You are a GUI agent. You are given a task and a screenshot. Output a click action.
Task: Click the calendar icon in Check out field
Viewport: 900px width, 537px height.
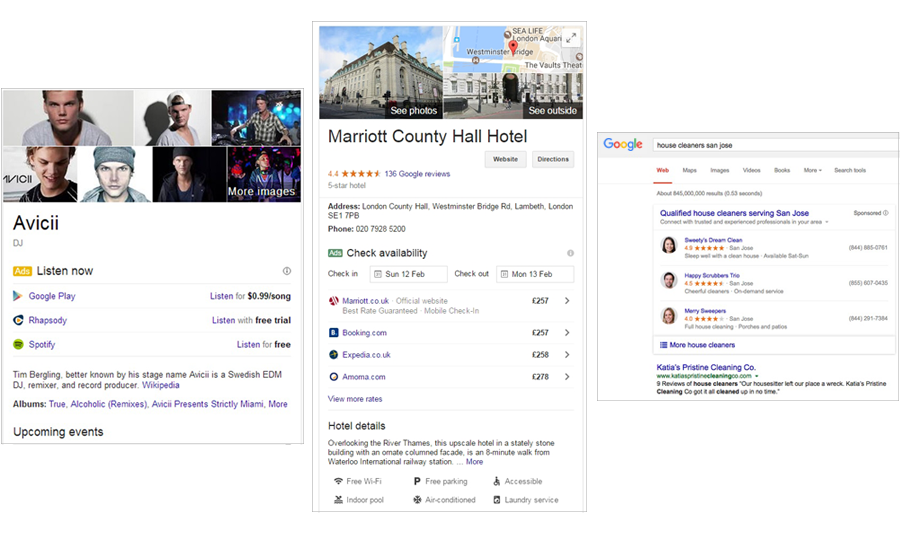[504, 274]
